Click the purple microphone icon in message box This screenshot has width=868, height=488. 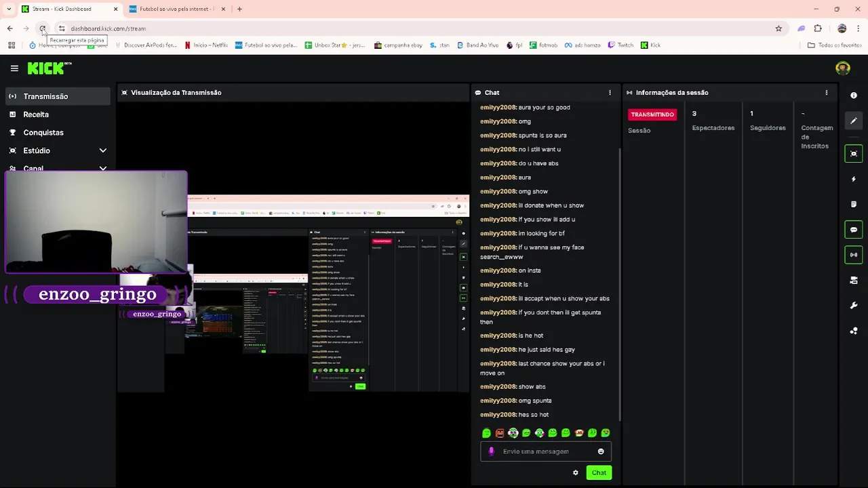(492, 451)
